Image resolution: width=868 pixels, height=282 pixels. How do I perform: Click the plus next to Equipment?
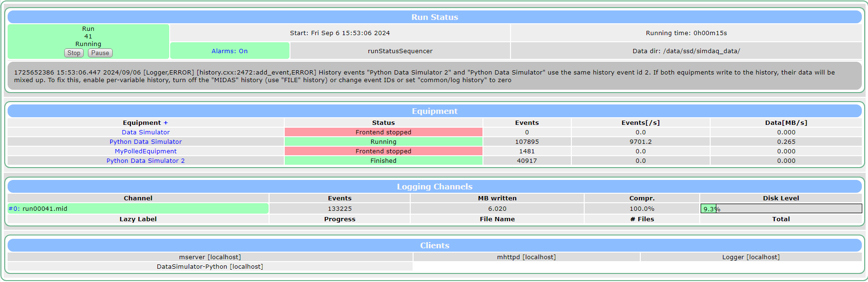pos(166,123)
